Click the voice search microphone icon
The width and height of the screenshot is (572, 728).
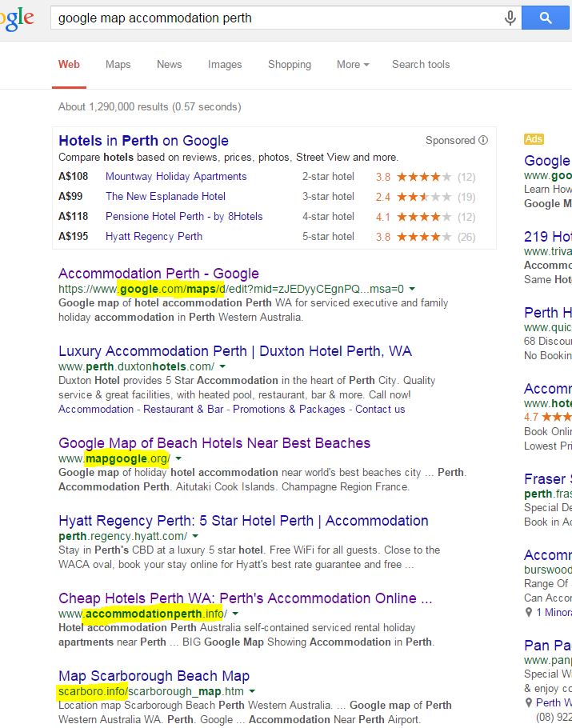click(510, 18)
